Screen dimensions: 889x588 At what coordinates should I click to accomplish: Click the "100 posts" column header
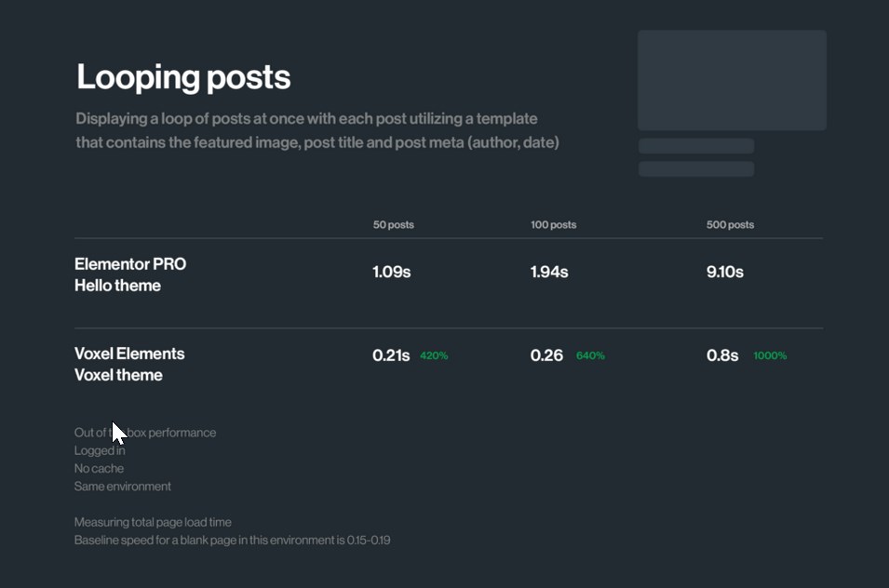[x=553, y=225]
